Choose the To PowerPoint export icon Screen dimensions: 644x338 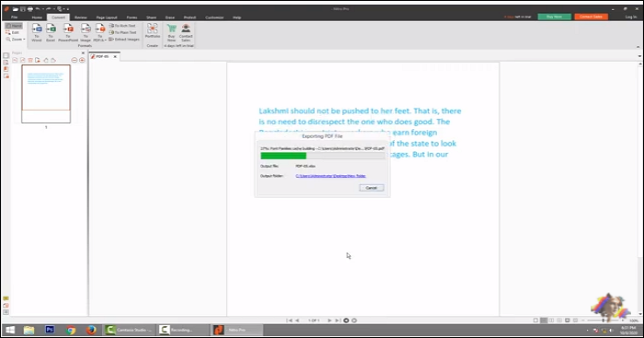coord(68,32)
